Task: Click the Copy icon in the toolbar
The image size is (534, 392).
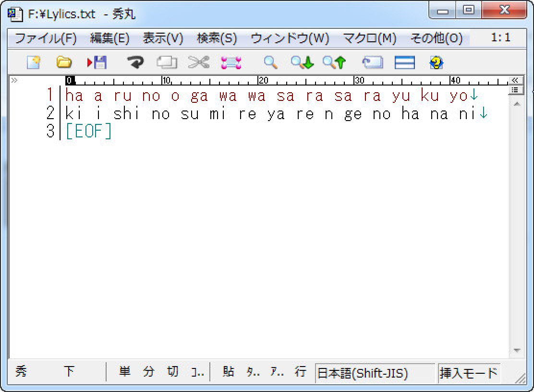Action: coord(167,62)
